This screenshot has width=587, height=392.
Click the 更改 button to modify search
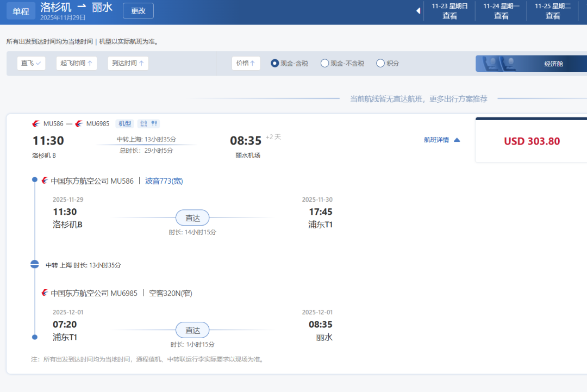(138, 11)
